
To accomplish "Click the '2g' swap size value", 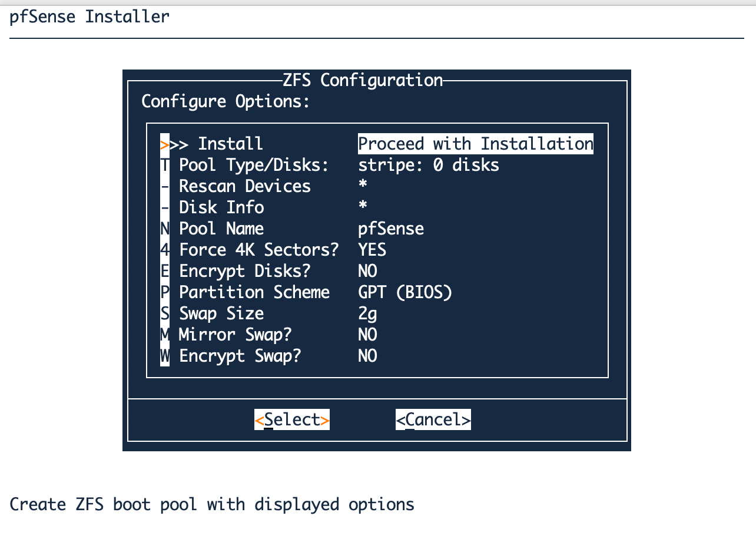I will (x=367, y=313).
